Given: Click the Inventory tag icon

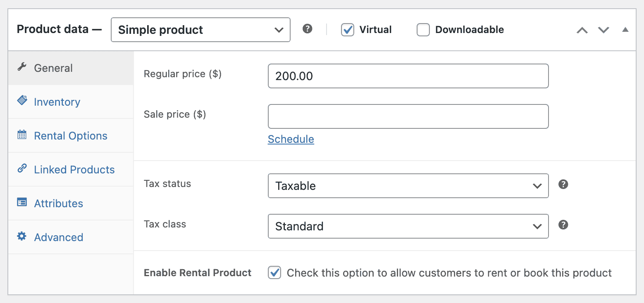Looking at the screenshot, I should [x=21, y=101].
